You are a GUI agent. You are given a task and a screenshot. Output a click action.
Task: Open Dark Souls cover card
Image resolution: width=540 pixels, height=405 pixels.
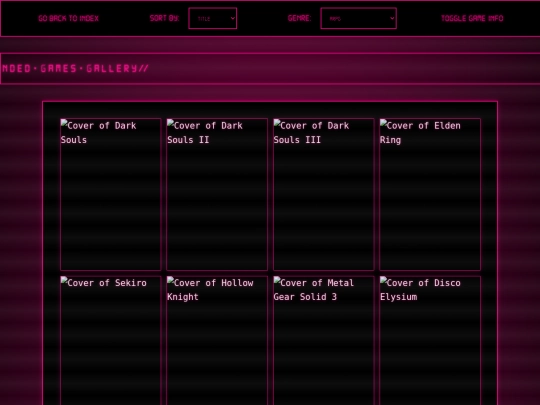[x=111, y=194]
